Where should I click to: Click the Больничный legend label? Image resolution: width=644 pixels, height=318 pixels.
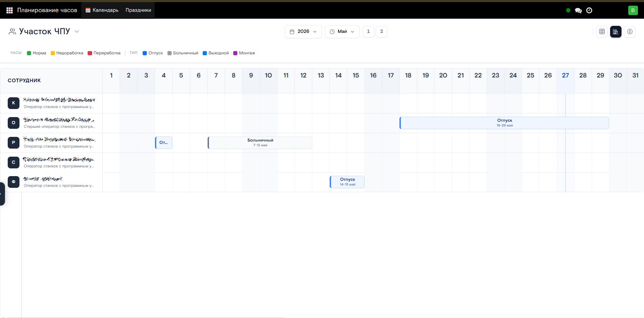tap(186, 53)
